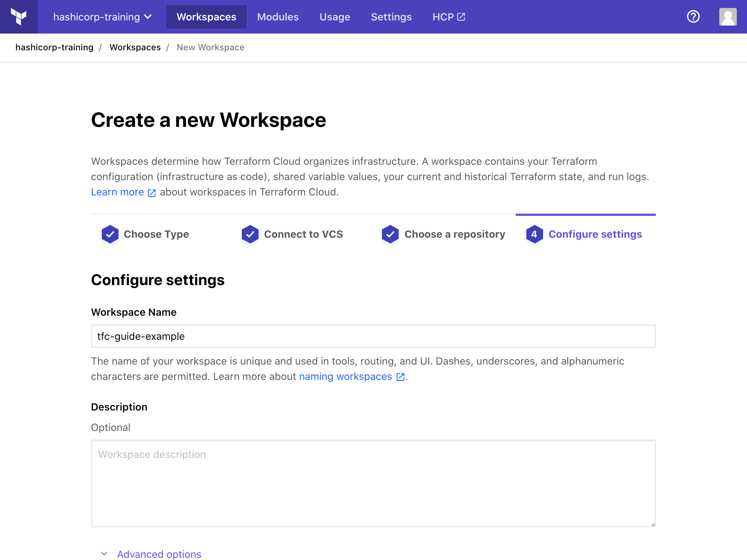Click the Create a new Workspace heading
This screenshot has height=560, width=747.
tap(209, 120)
